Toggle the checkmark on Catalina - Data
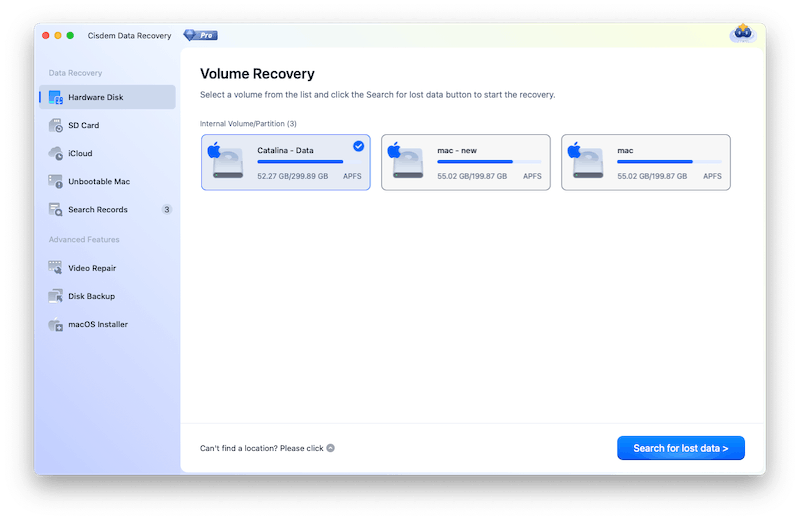Screen dimensions: 800x520 click(x=359, y=146)
